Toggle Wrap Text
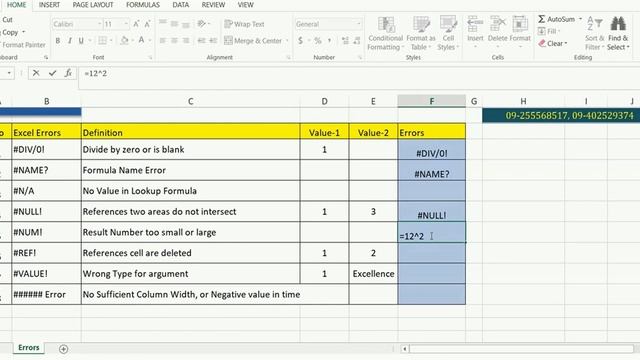Screen dimensions: 640x360 pos(244,24)
